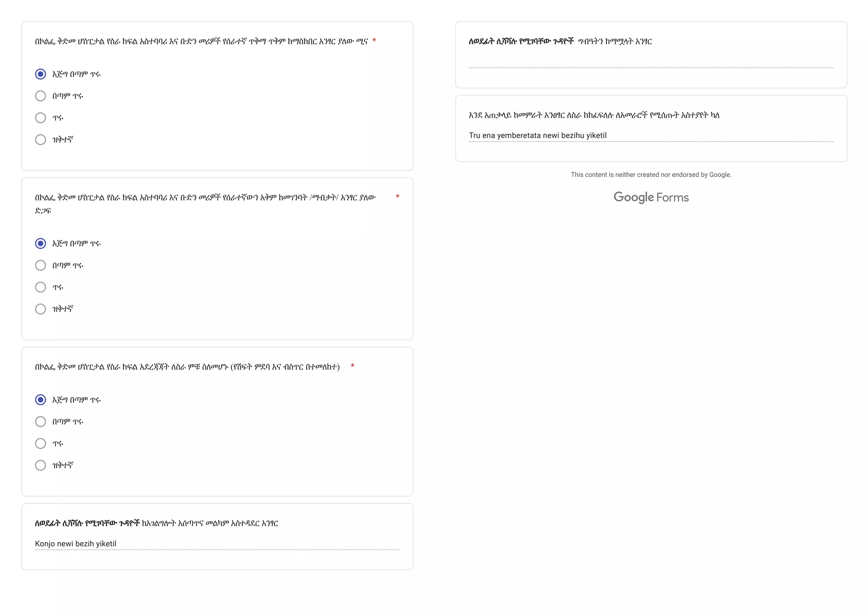Choose 'ዝቅተኛ' in the third question
The width and height of the screenshot is (868, 613).
coord(40,466)
